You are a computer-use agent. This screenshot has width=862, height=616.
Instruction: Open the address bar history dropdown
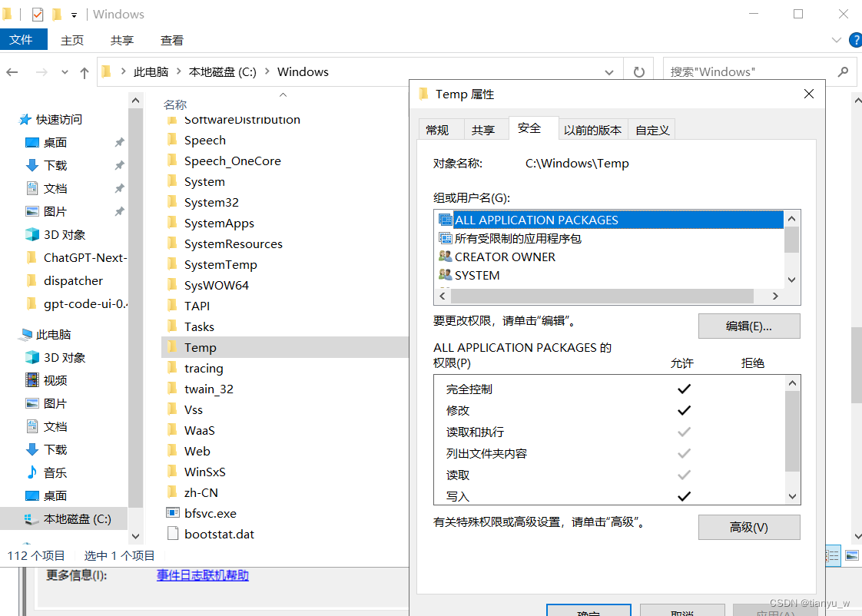(x=609, y=71)
